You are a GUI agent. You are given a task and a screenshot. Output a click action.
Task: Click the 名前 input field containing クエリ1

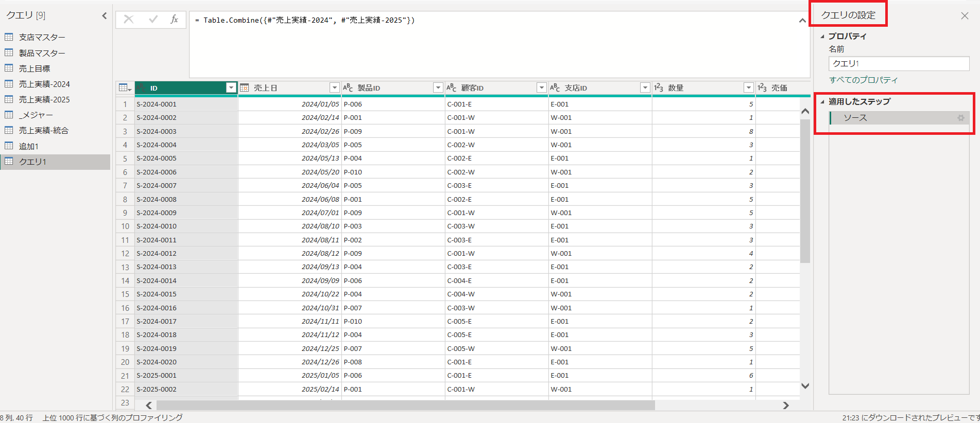coord(899,63)
